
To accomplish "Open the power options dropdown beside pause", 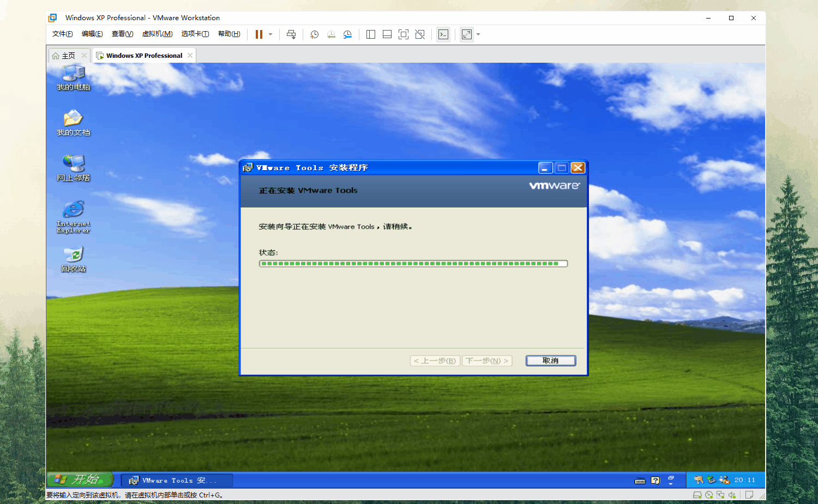I will pyautogui.click(x=270, y=34).
